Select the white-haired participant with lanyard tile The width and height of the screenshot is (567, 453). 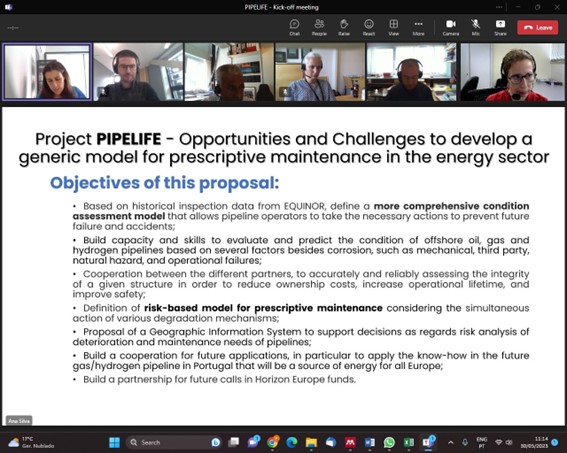[x=320, y=72]
